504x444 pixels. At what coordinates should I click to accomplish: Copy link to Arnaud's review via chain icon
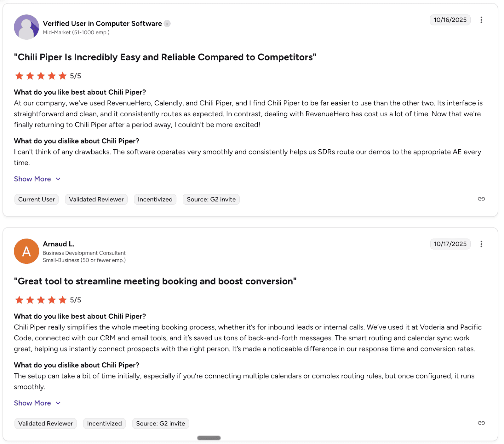(x=481, y=423)
